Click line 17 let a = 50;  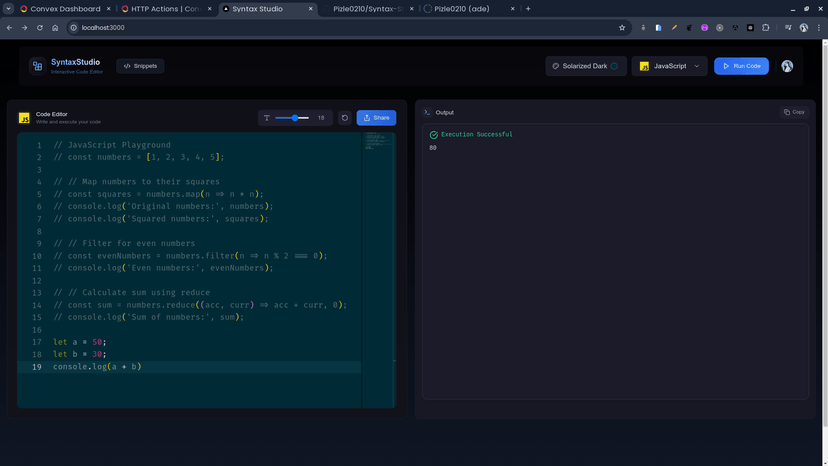tap(80, 342)
